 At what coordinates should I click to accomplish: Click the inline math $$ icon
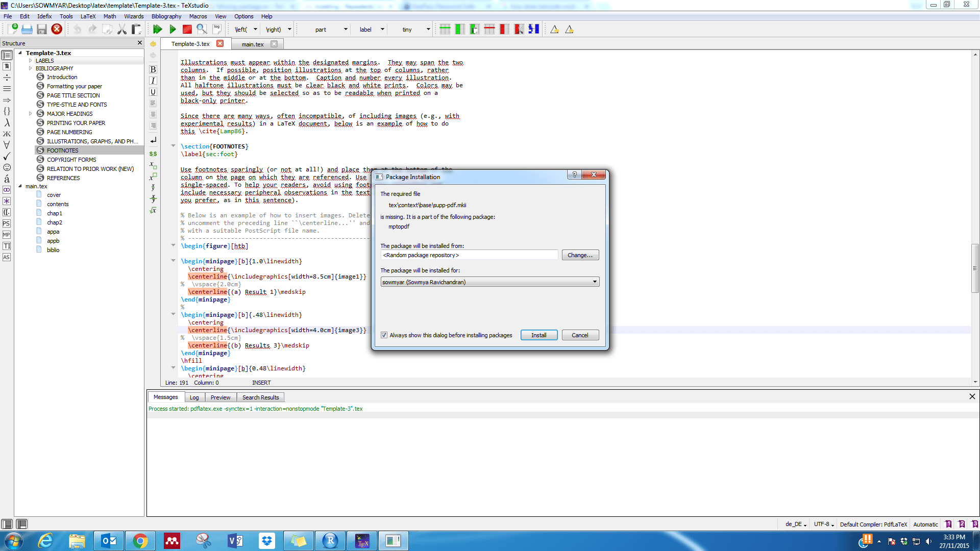click(x=153, y=154)
